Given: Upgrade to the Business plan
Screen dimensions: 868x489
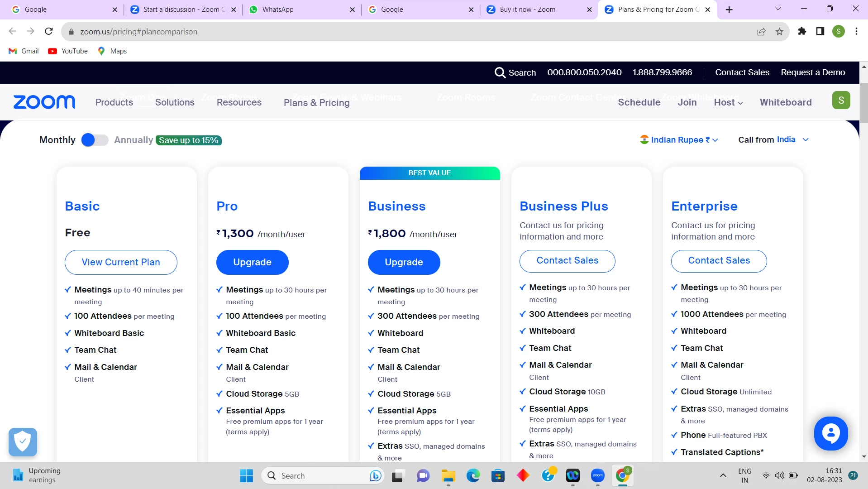Looking at the screenshot, I should pos(404,262).
